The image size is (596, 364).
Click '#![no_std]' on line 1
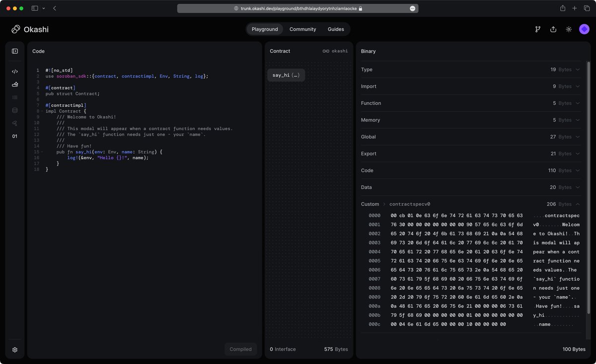(59, 71)
